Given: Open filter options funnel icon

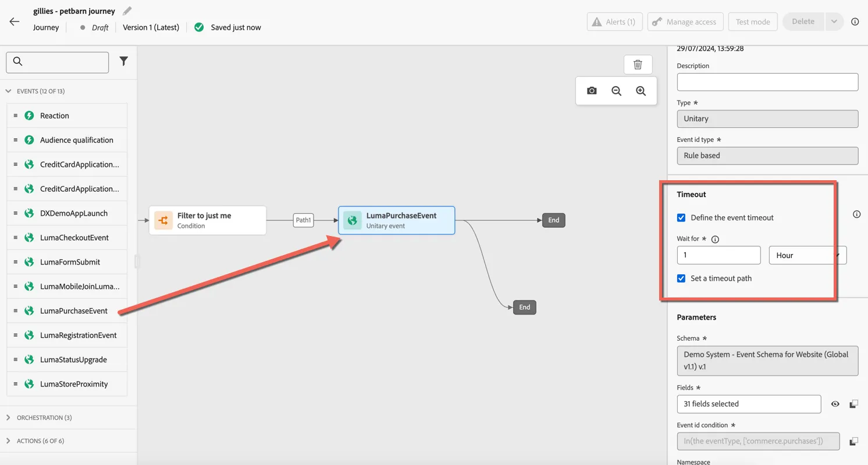Looking at the screenshot, I should click(x=123, y=61).
